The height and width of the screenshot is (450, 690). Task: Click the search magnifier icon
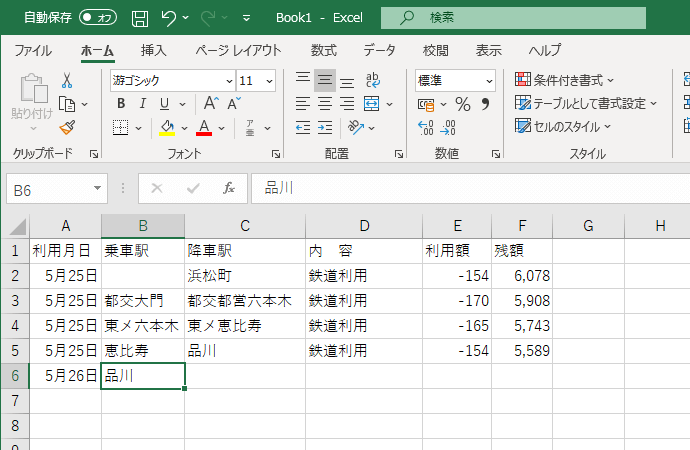tap(407, 18)
